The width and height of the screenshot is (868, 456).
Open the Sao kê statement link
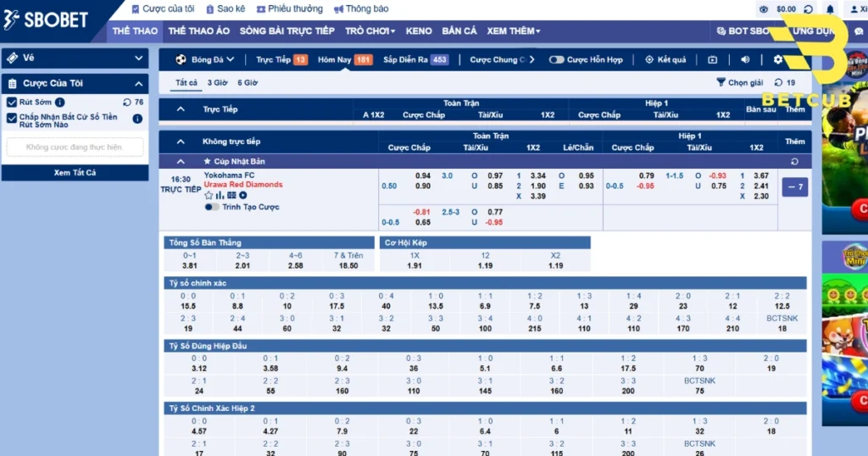225,8
